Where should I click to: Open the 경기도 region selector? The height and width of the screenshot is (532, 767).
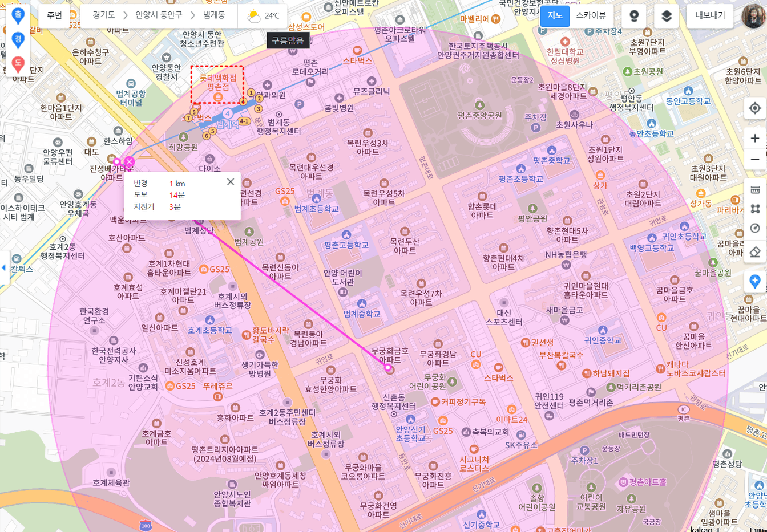[104, 15]
